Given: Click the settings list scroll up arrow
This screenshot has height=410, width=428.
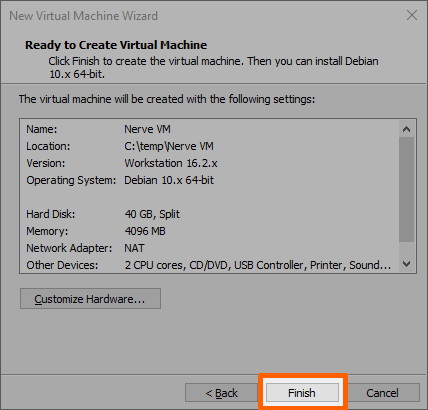Looking at the screenshot, I should click(406, 129).
